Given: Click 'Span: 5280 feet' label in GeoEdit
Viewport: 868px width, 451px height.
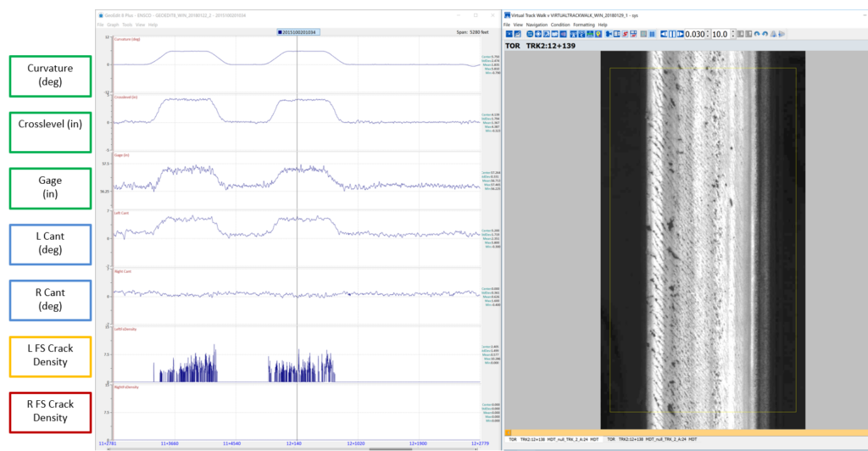Looking at the screenshot, I should 472,32.
